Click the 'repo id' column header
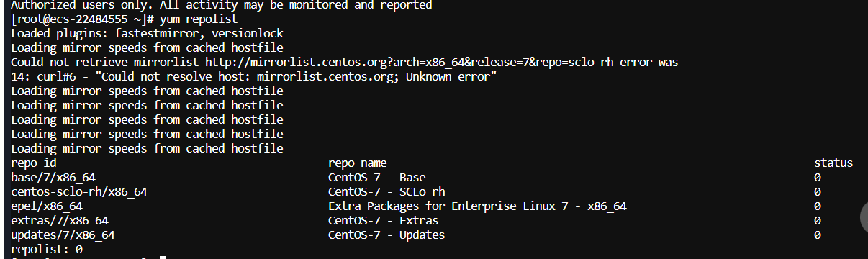Viewport: 868px width, 259px height. pos(34,163)
